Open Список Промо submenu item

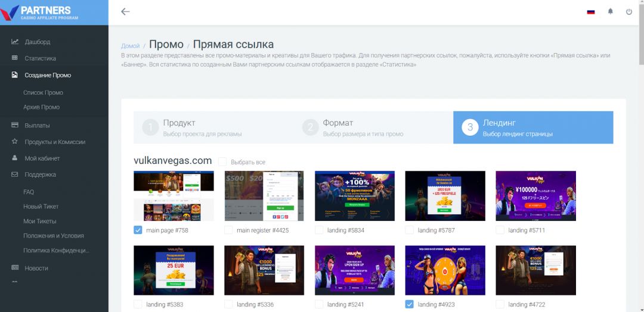(43, 93)
